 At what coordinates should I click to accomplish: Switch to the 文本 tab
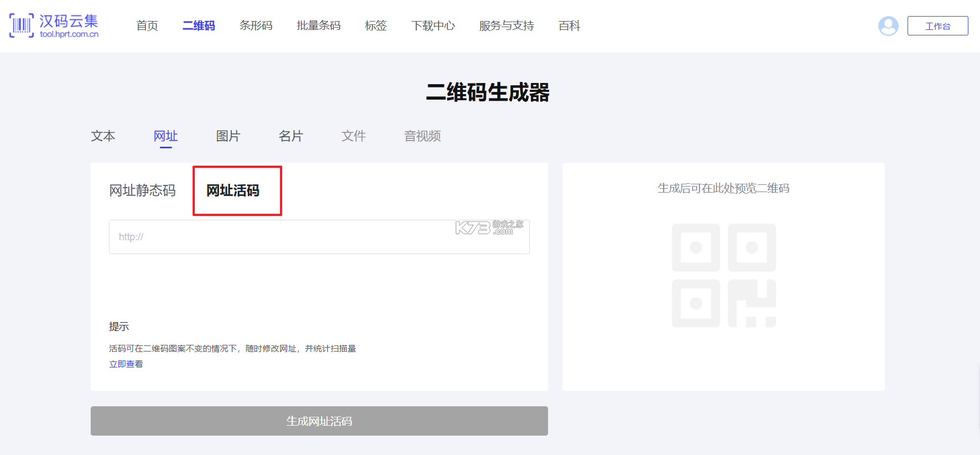click(103, 136)
